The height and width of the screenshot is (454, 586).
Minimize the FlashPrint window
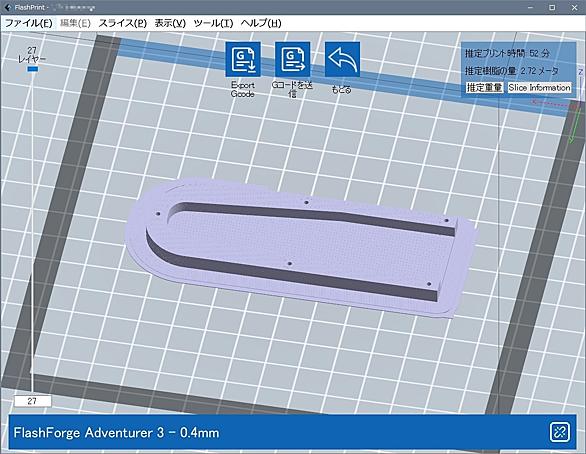pos(530,7)
